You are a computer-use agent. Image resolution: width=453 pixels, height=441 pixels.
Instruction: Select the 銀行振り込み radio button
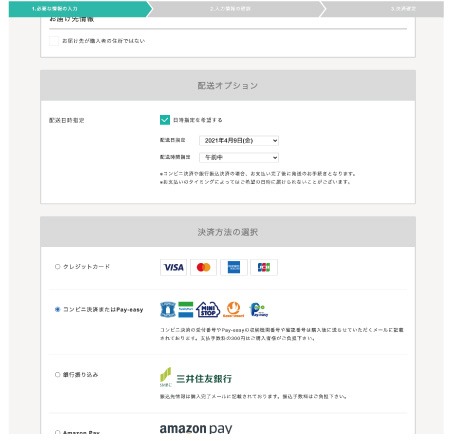tap(57, 375)
